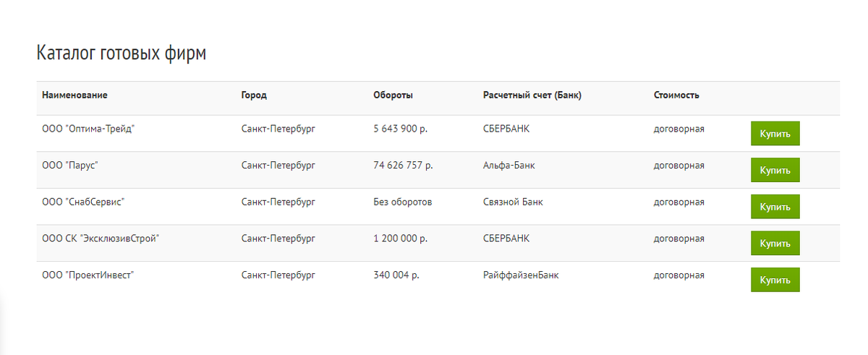Viewport: 868px width, 355px height.
Task: Click the Город column header
Action: [x=254, y=95]
